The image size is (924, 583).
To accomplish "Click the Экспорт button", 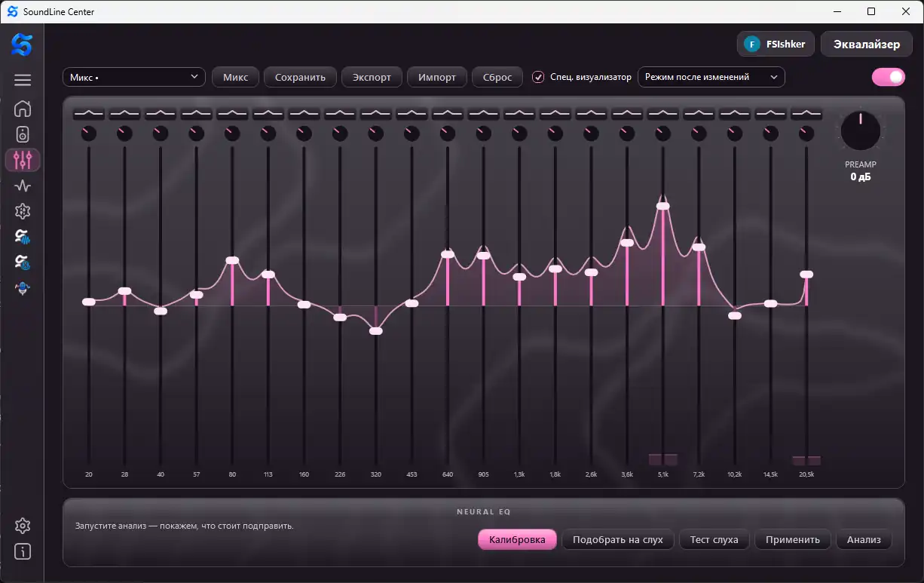I will point(372,77).
